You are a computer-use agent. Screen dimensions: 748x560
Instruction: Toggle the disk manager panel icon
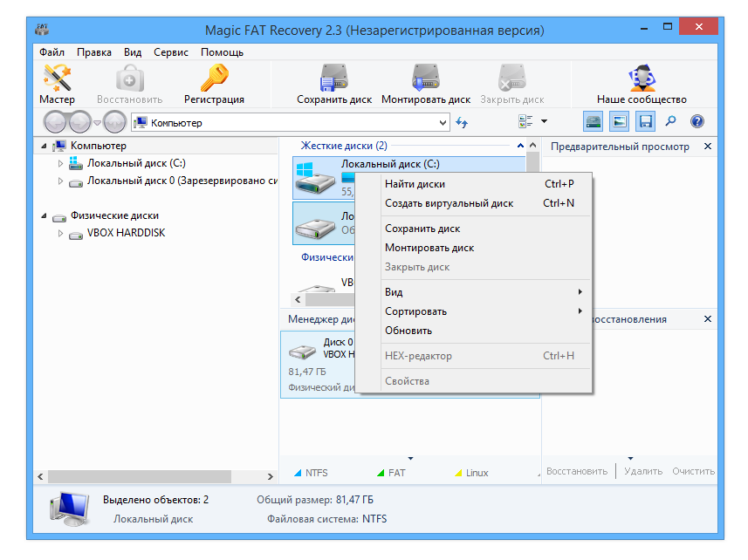tap(594, 121)
